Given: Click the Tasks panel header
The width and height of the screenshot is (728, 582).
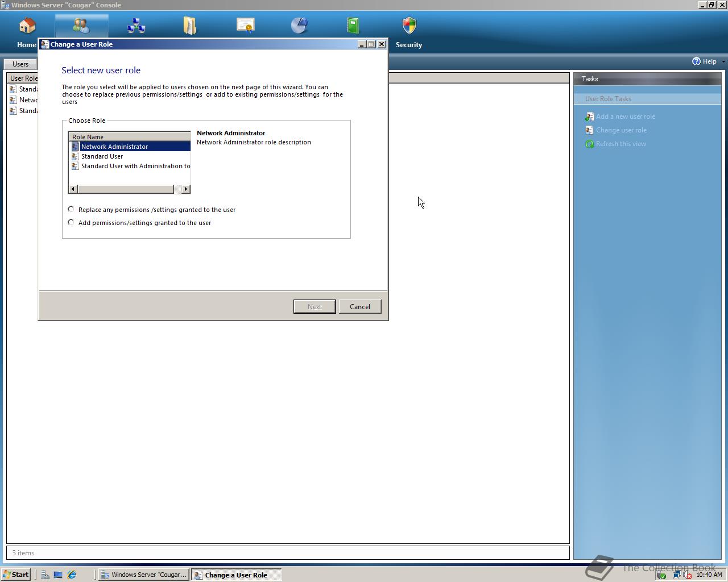Looking at the screenshot, I should (647, 79).
